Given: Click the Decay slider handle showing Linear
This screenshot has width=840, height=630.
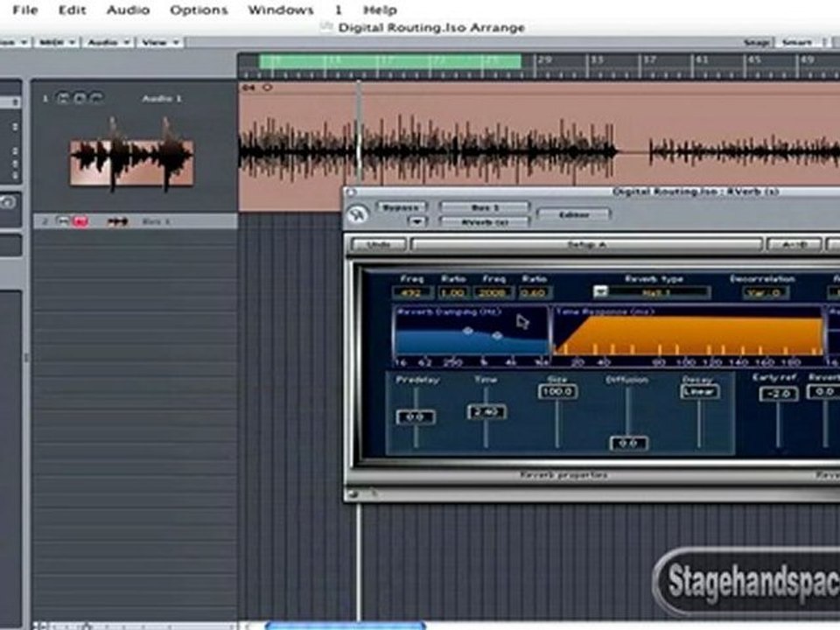Looking at the screenshot, I should click(699, 392).
